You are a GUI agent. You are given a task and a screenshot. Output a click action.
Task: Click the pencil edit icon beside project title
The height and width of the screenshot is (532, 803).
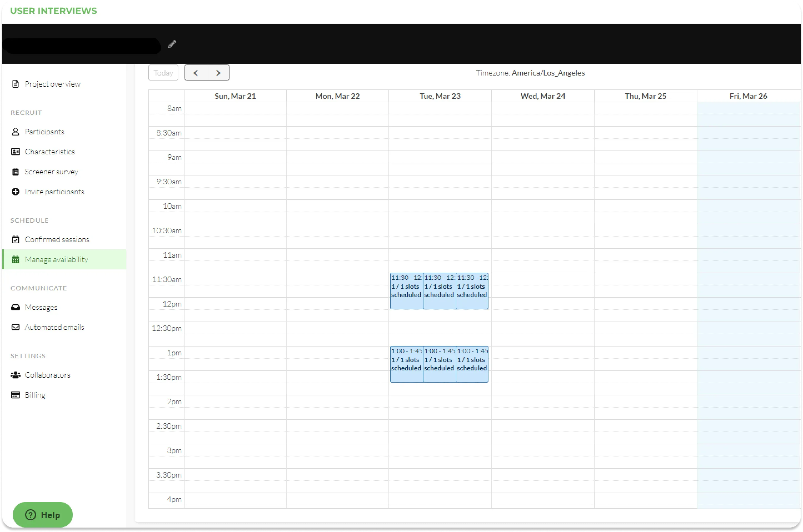click(172, 44)
